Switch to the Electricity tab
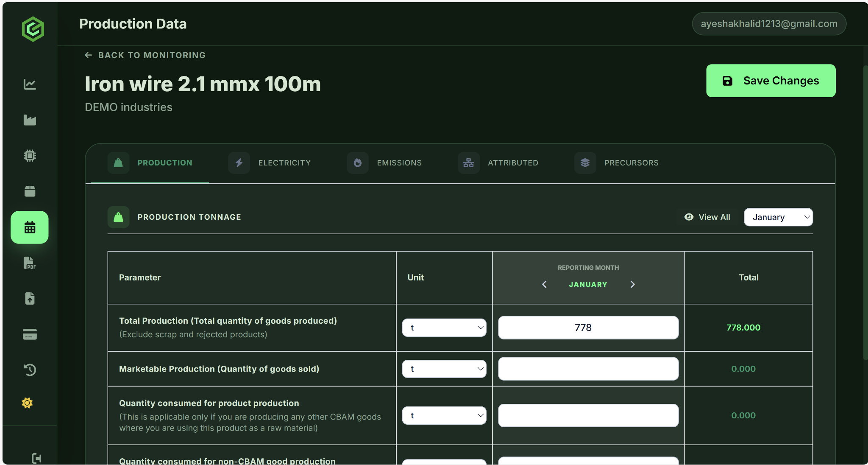 click(270, 163)
